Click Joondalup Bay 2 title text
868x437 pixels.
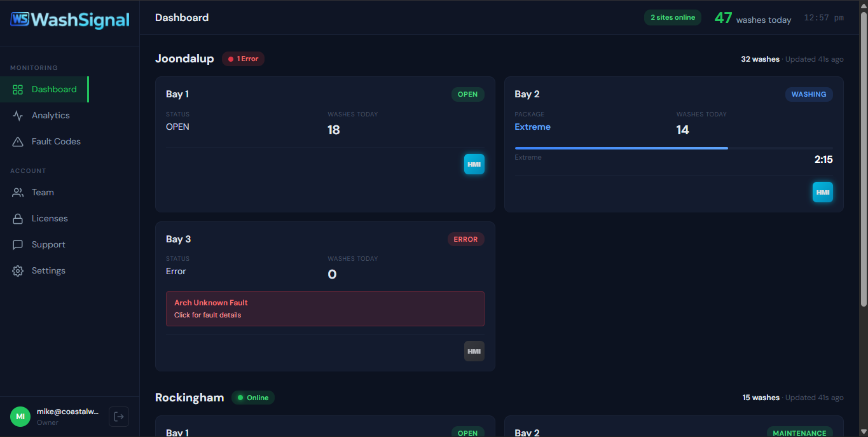(527, 94)
